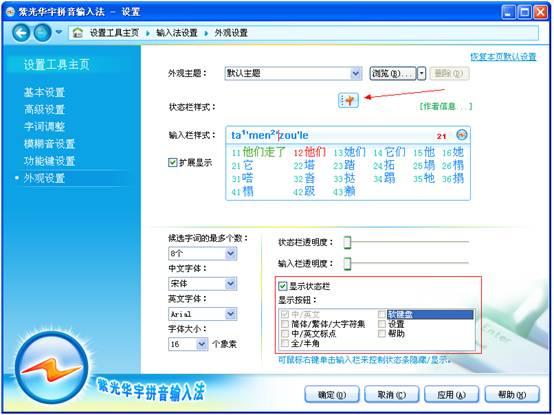The height and width of the screenshot is (415, 554).
Task: Open 中文字体 font dropdown
Action: [x=202, y=284]
